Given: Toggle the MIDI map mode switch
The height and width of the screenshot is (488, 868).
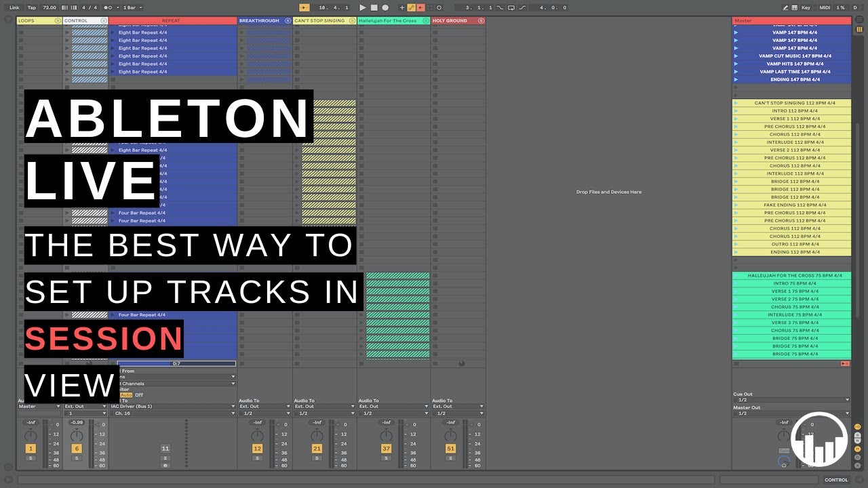Looking at the screenshot, I should (x=825, y=7).
